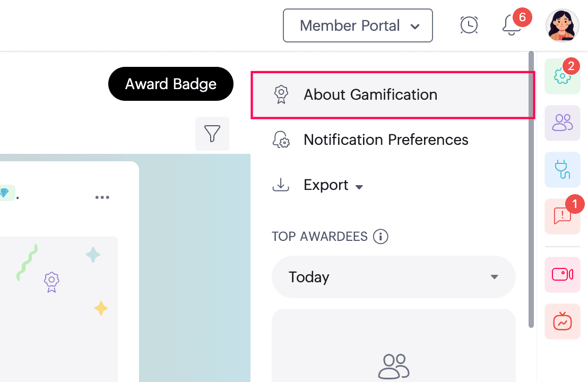
Task: Click the Award Badge button
Action: [171, 84]
